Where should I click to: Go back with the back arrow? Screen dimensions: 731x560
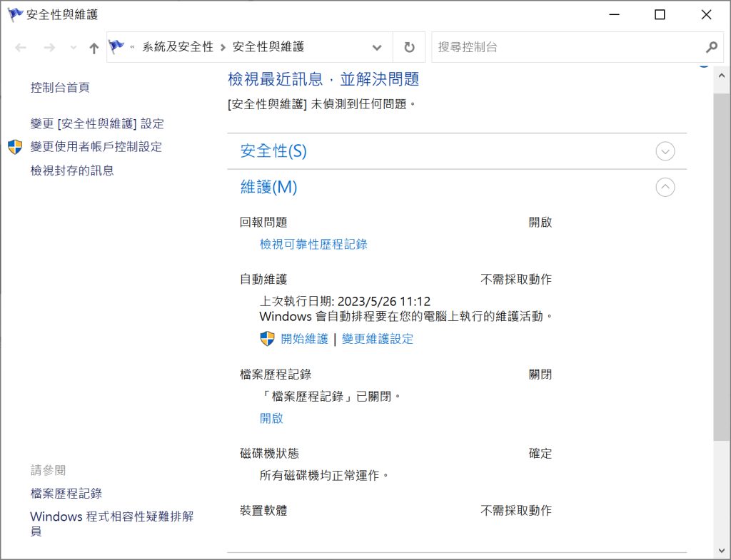coord(21,48)
